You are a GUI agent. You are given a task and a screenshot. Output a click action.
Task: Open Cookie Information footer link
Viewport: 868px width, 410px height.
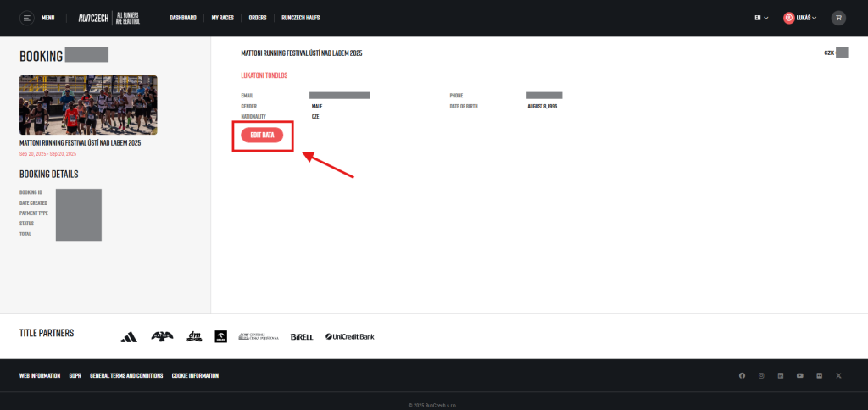(196, 376)
